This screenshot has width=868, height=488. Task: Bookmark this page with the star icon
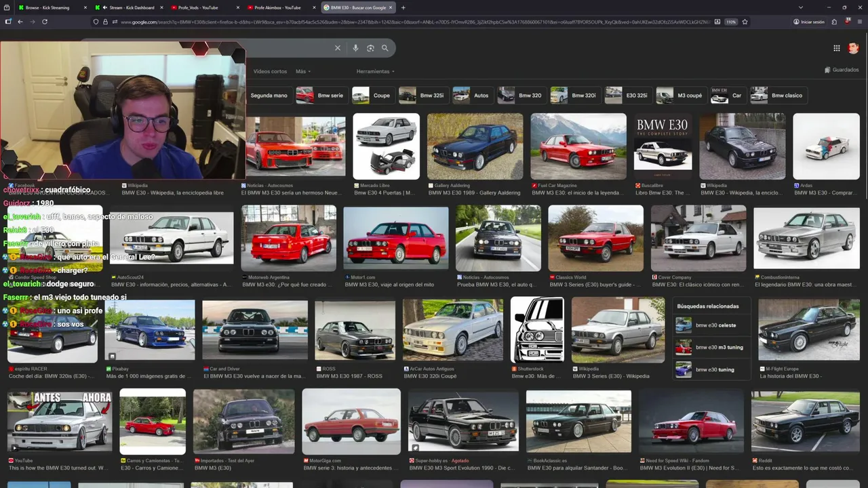point(745,22)
